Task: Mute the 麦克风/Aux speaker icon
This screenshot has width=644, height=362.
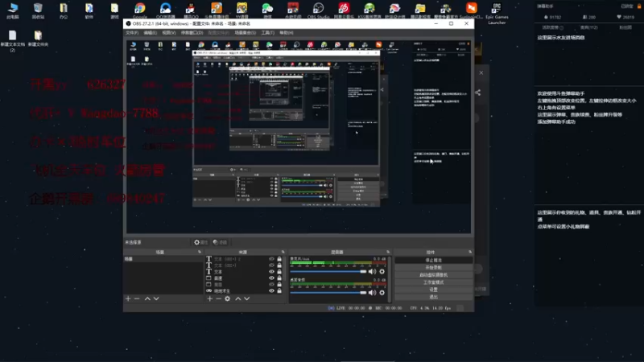Action: coord(372,271)
